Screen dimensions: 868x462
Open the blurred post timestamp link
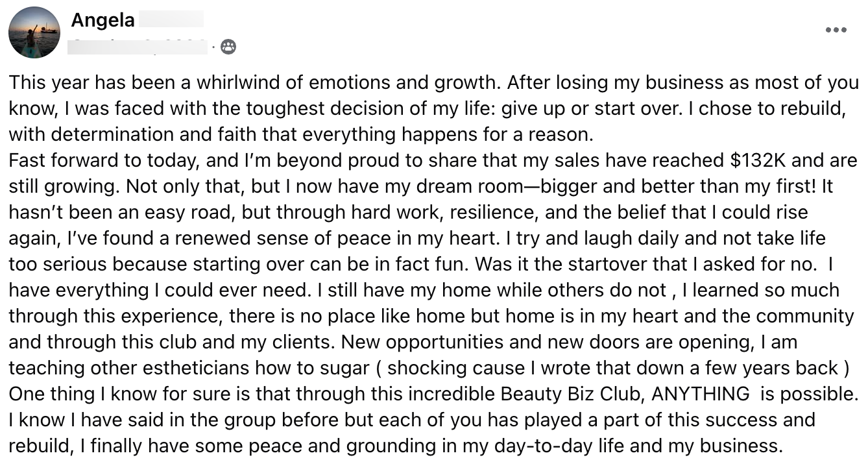(139, 46)
